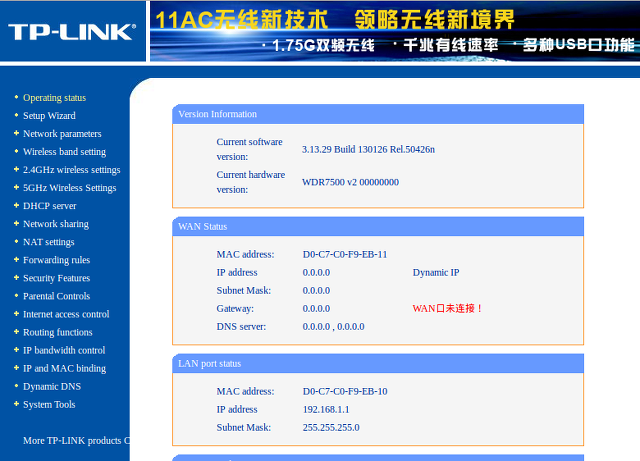Click the LAN port status header
Image resolution: width=640 pixels, height=461 pixels.
(x=378, y=363)
